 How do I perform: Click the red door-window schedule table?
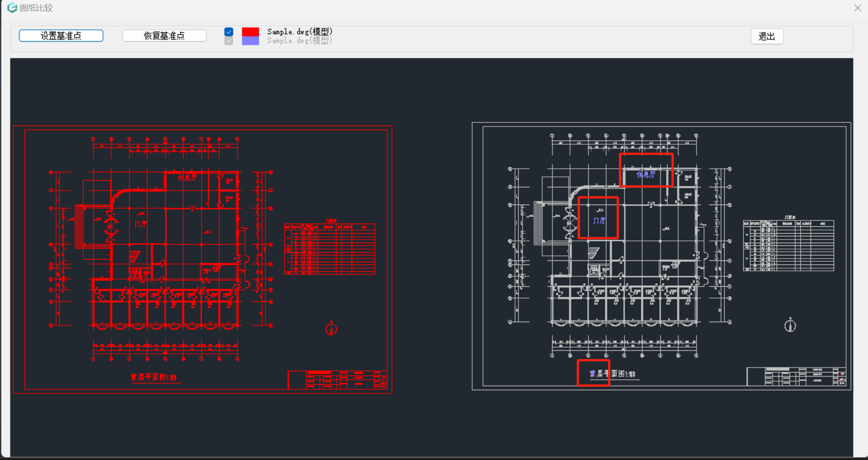click(x=330, y=249)
